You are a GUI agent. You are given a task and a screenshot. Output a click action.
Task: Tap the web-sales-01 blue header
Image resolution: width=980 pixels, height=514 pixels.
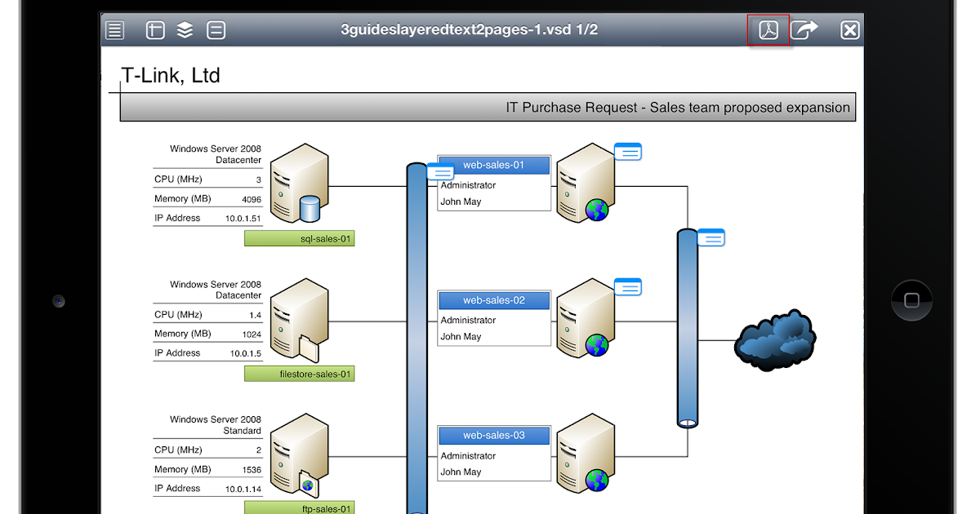pos(494,165)
